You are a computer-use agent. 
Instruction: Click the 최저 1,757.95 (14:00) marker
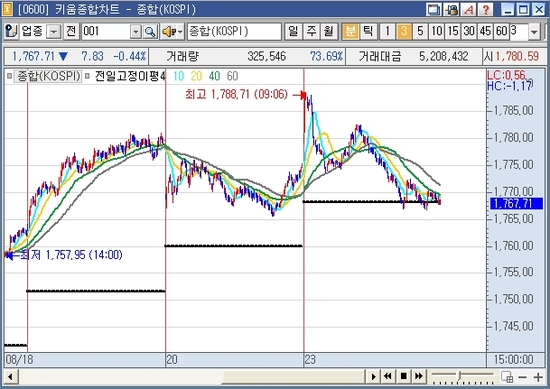pyautogui.click(x=71, y=255)
